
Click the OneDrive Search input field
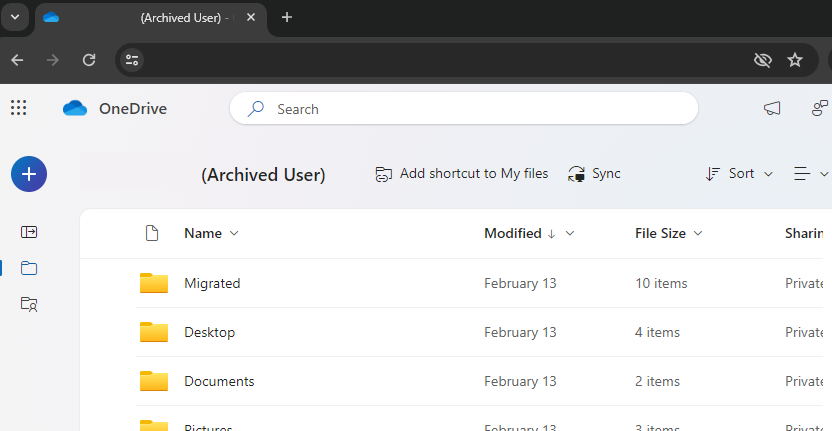click(480, 109)
